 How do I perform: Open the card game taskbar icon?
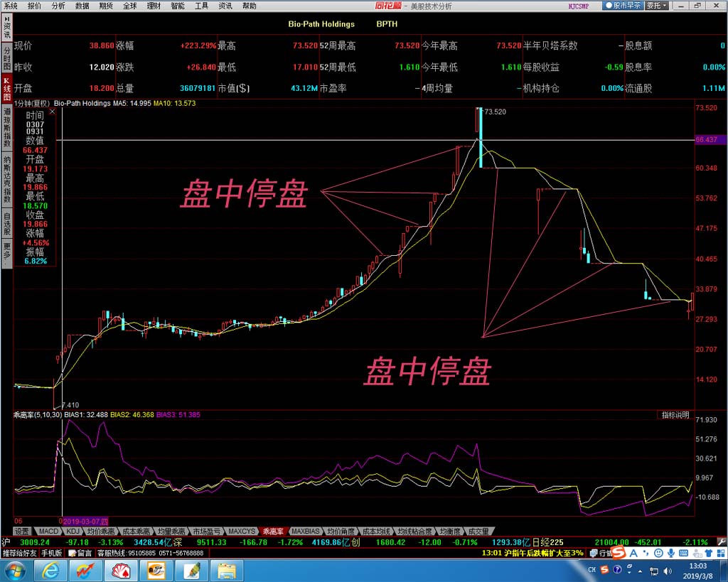pyautogui.click(x=121, y=571)
